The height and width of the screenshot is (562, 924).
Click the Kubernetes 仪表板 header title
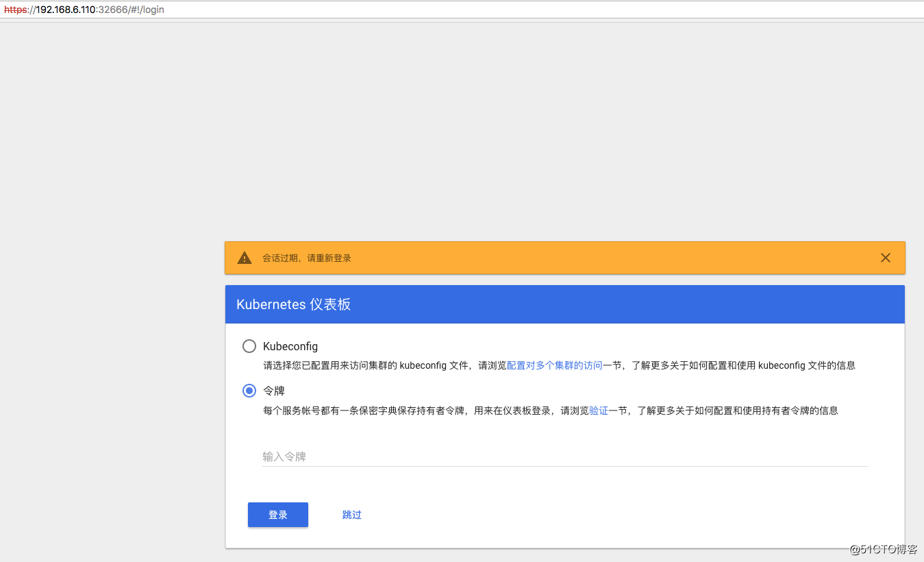point(294,304)
